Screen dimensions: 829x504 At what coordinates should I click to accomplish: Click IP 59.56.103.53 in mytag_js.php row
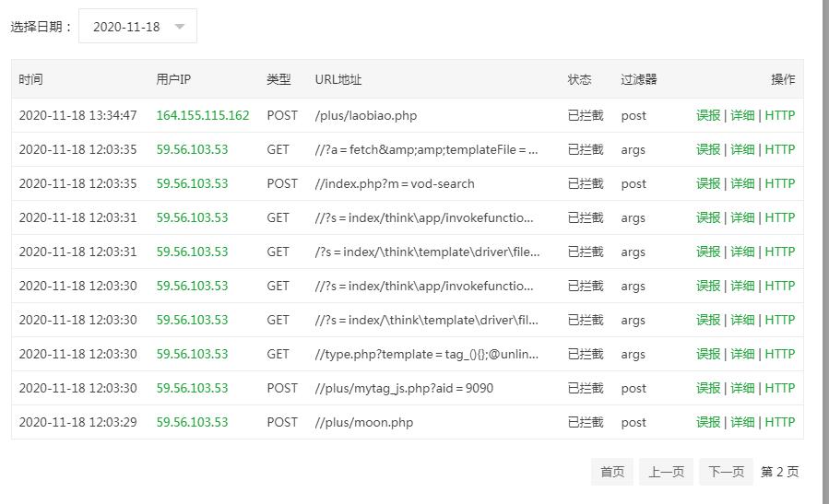(192, 388)
